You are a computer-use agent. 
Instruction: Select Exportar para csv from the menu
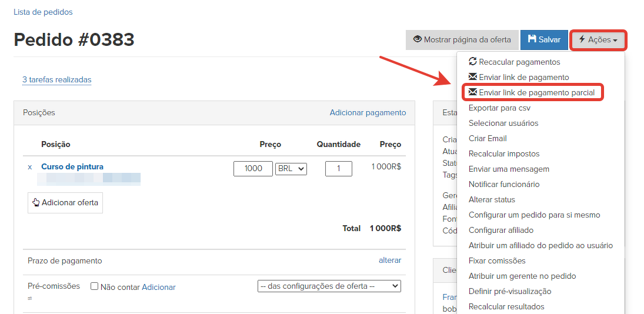coord(499,108)
